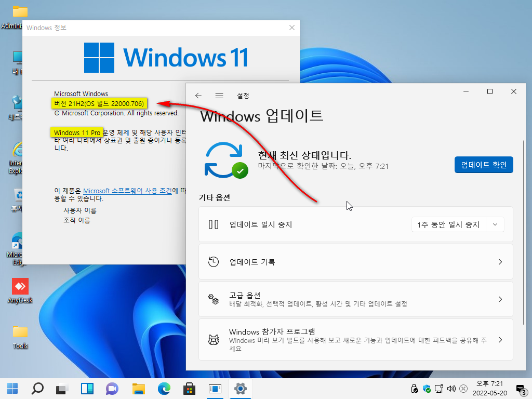Click the USB safely remove tray icon
Viewport: 532px width, 399px height.
point(414,389)
